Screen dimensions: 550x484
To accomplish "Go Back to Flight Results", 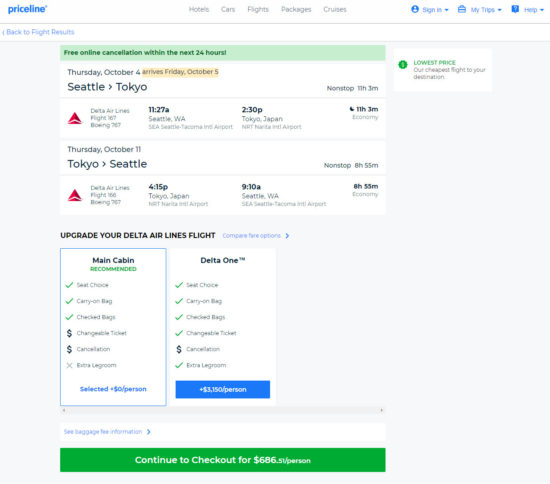I will 38,32.
